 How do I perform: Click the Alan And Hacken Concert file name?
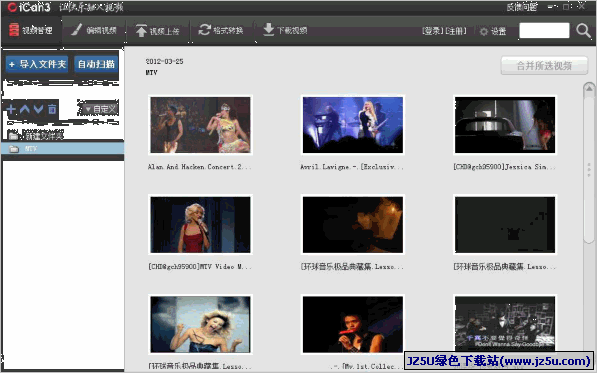click(x=200, y=167)
